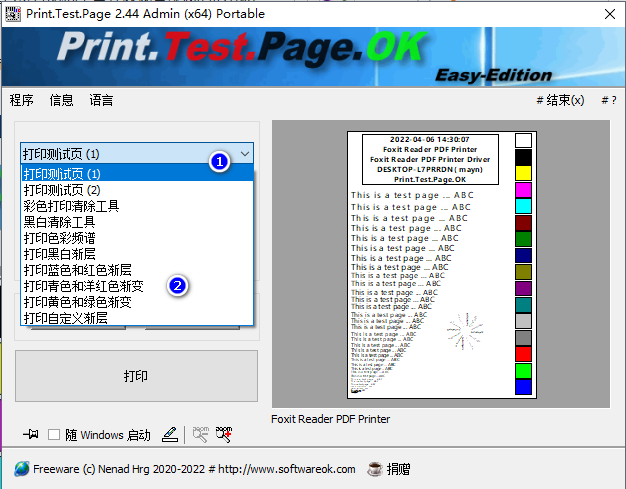Pick 打印色彩频谱 from the list

[137, 238]
